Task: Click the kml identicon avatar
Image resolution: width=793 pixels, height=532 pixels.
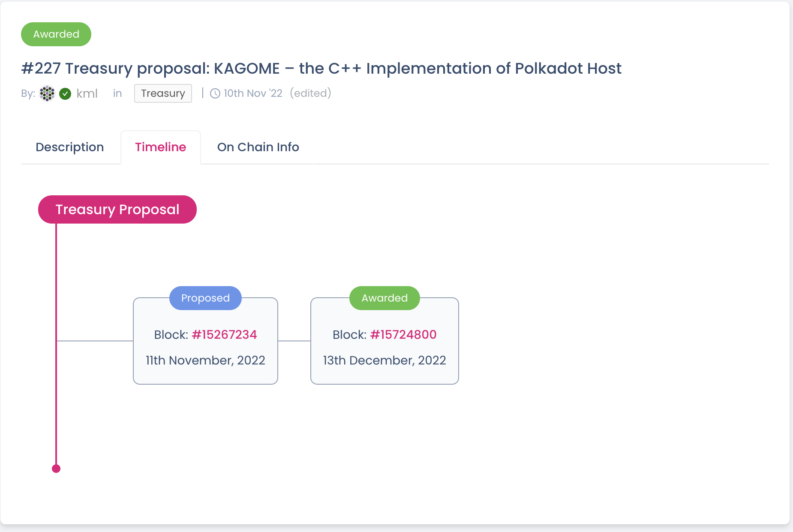Action: pos(47,93)
